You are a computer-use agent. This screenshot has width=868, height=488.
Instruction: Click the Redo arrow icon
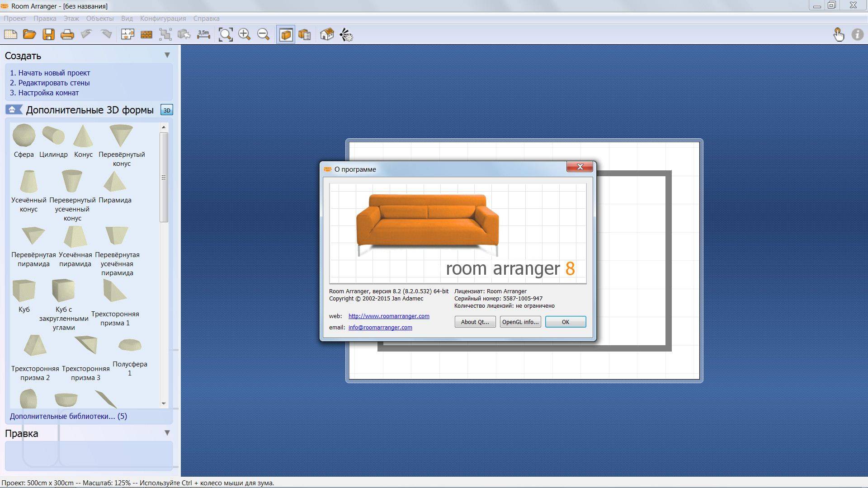tap(106, 34)
